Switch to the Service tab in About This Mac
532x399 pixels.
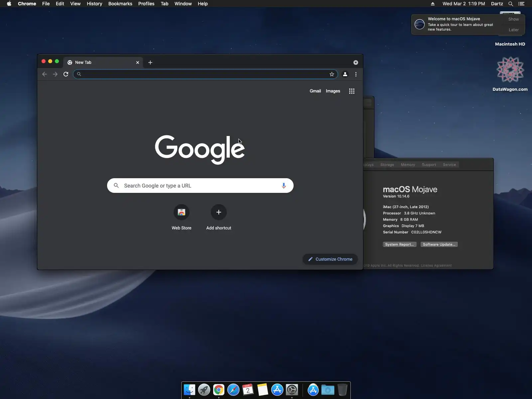click(x=449, y=165)
